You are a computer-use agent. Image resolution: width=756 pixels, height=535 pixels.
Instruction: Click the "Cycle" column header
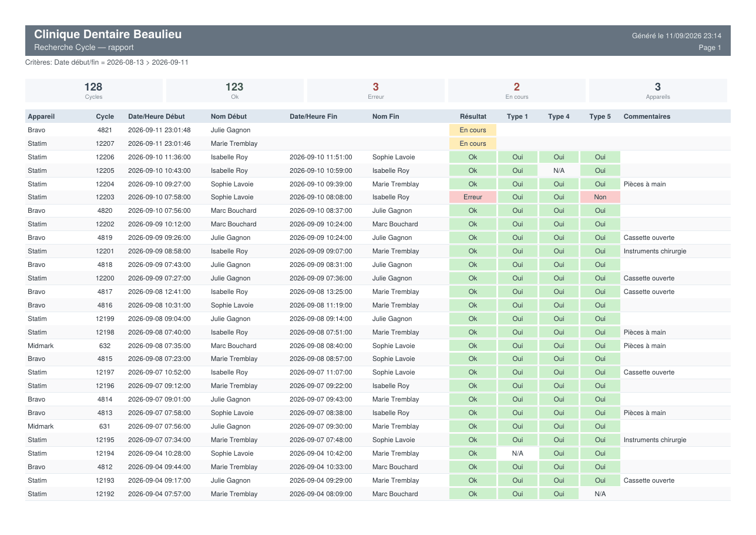pos(105,116)
